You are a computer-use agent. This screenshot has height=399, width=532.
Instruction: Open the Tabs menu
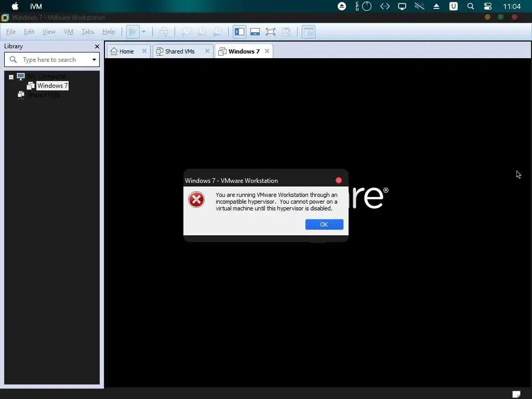[x=87, y=32]
